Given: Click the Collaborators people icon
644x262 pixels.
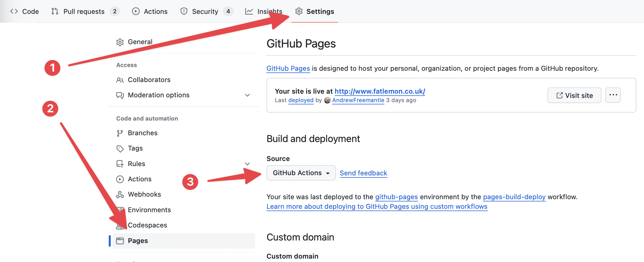Looking at the screenshot, I should (120, 80).
